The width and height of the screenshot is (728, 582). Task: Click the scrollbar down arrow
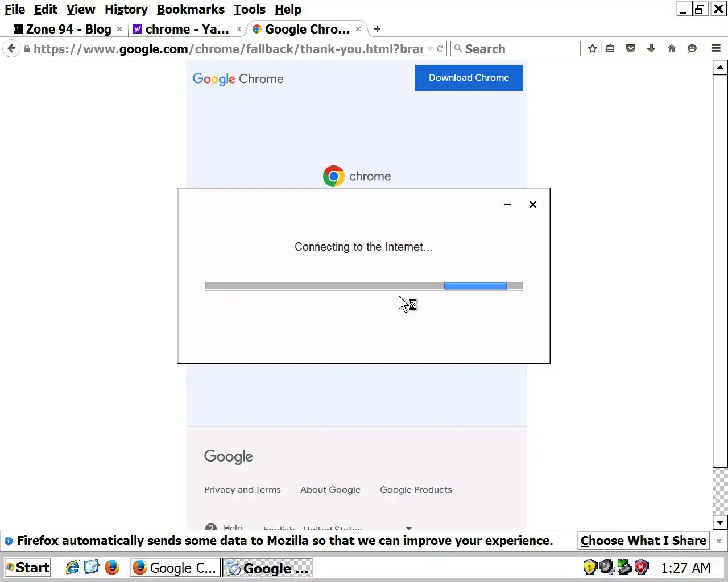(720, 522)
